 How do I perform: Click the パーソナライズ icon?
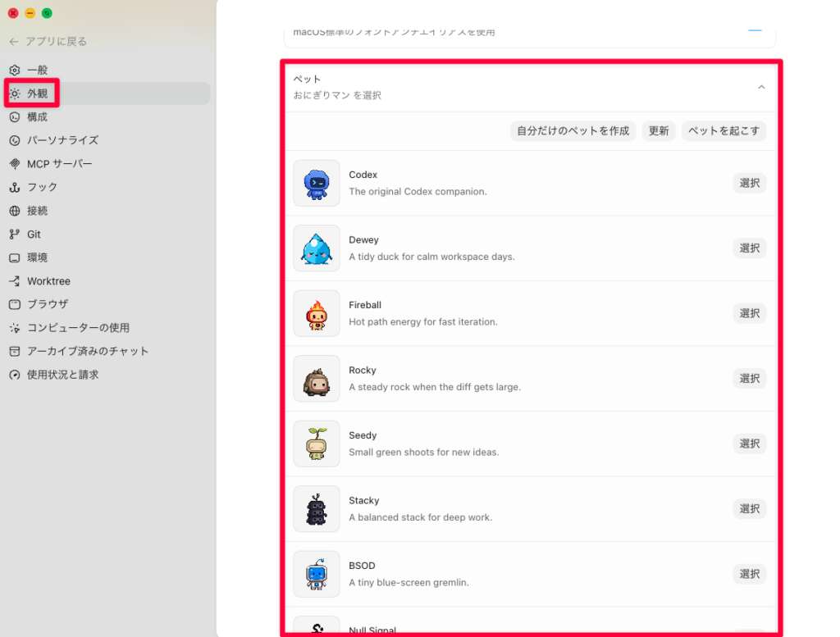15,140
